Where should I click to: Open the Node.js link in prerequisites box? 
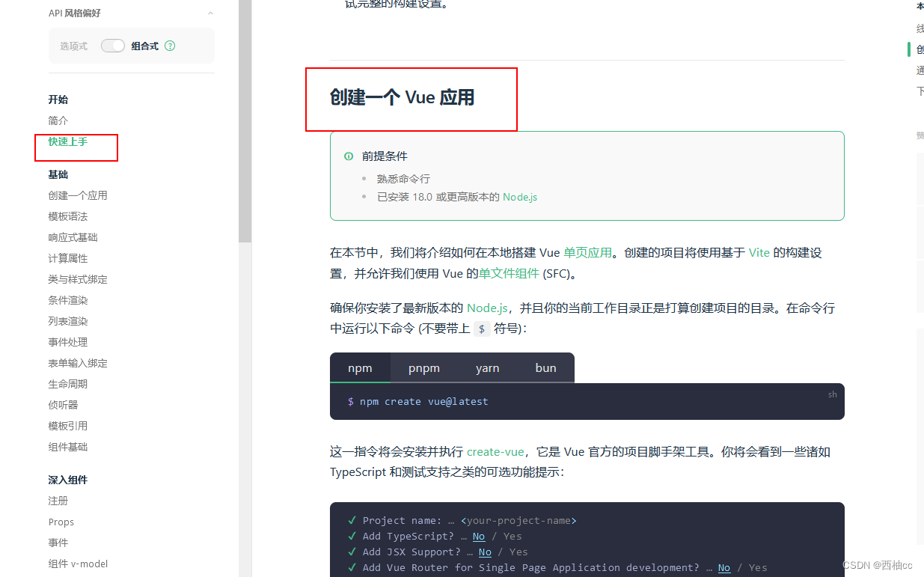(519, 197)
